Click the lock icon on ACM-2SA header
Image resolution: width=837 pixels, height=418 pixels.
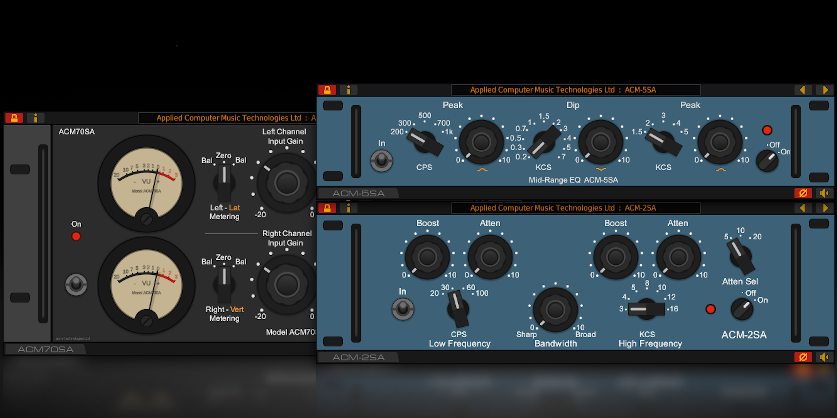pyautogui.click(x=327, y=208)
